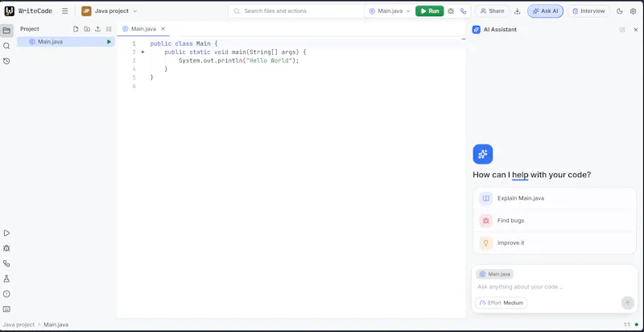The height and width of the screenshot is (332, 644).
Task: Click the green Run button
Action: coord(430,11)
